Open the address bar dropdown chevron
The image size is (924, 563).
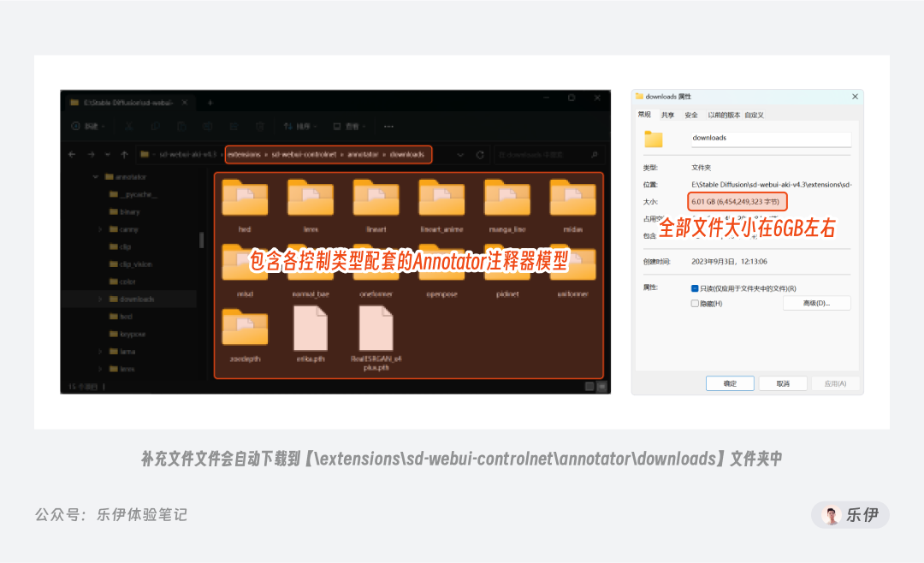point(460,154)
